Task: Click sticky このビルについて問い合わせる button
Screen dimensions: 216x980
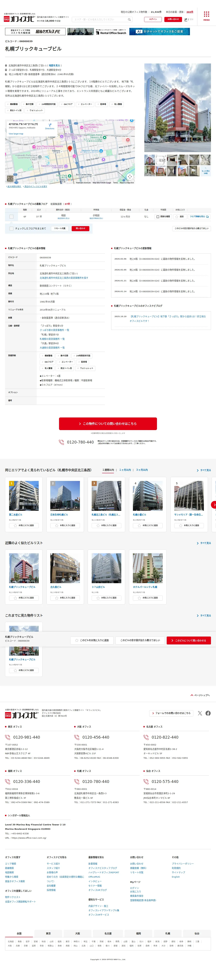Action: [189, 640]
